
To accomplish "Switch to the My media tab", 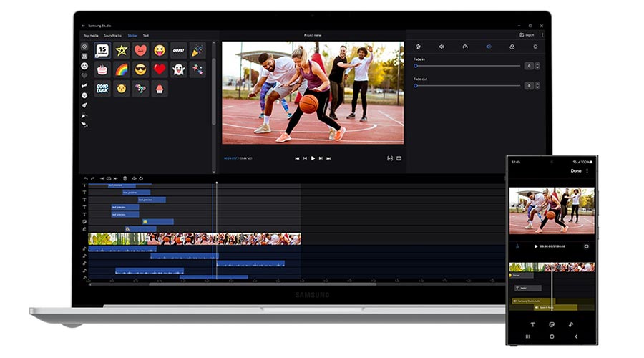I will click(91, 36).
